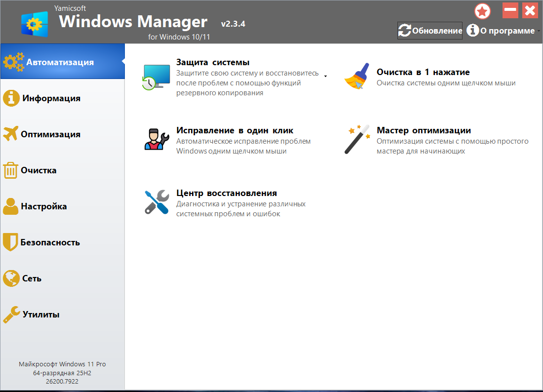
Task: Click the wrench and screwdriver Recovery Center icon
Action: (156, 202)
